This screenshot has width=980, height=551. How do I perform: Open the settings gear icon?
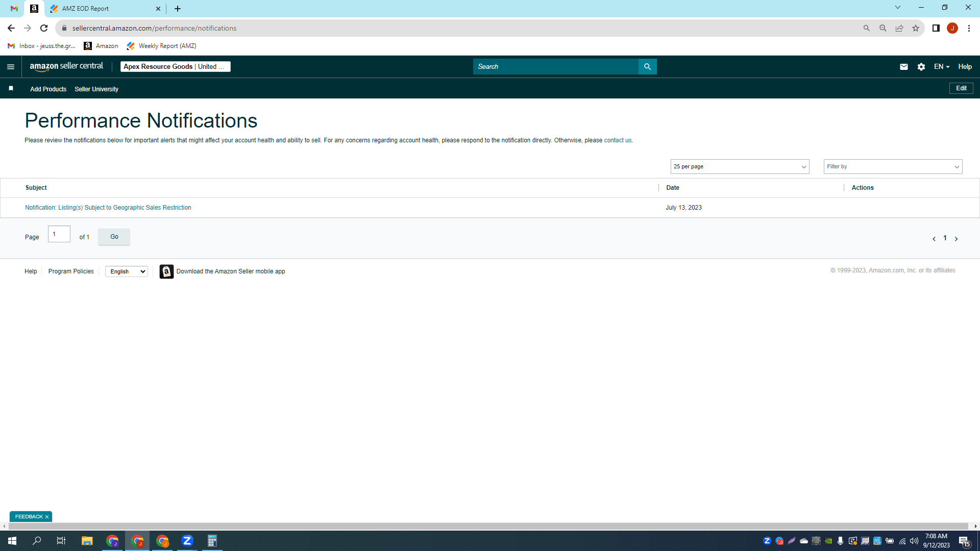(921, 67)
